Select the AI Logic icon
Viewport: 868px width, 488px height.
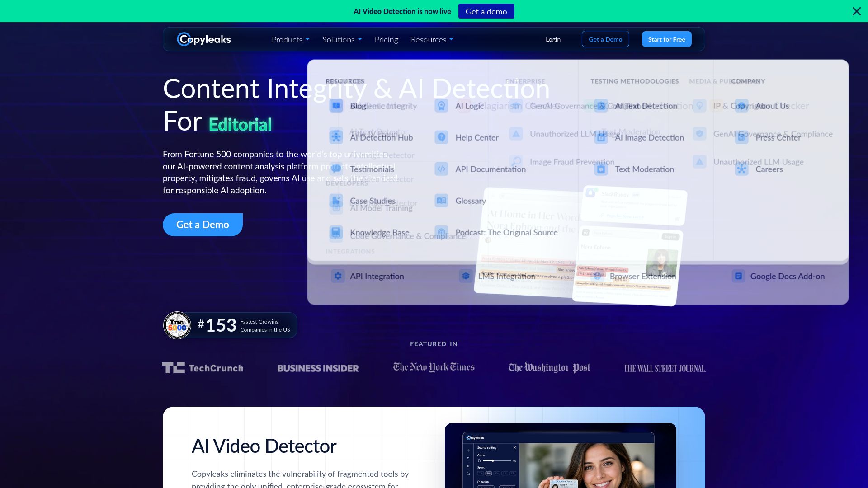point(441,106)
